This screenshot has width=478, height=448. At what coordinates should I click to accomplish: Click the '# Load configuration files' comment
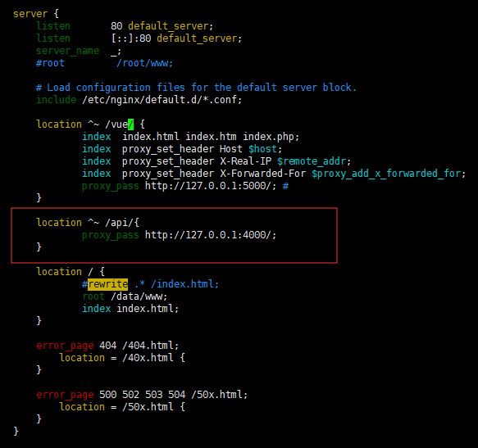(x=196, y=88)
